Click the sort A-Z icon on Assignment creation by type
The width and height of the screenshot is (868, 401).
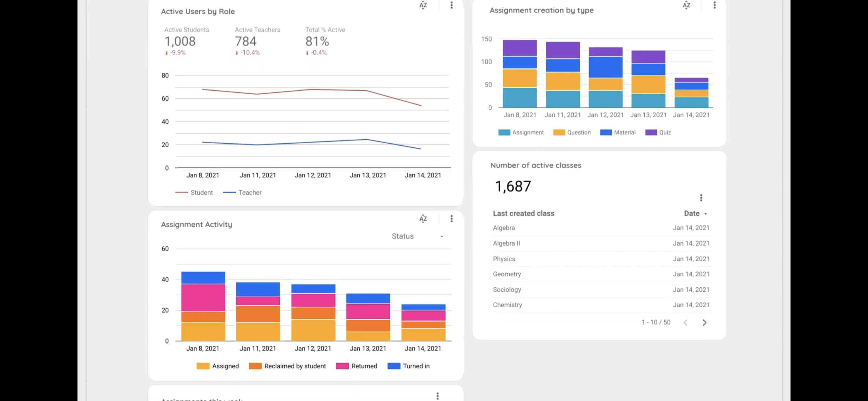coord(686,5)
